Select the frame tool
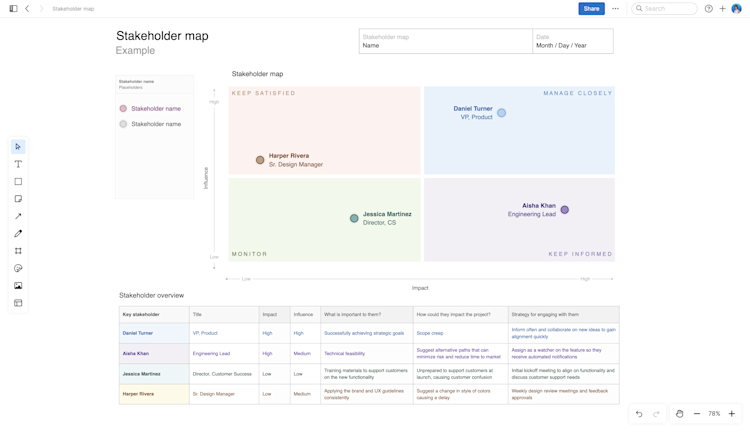 pos(18,251)
